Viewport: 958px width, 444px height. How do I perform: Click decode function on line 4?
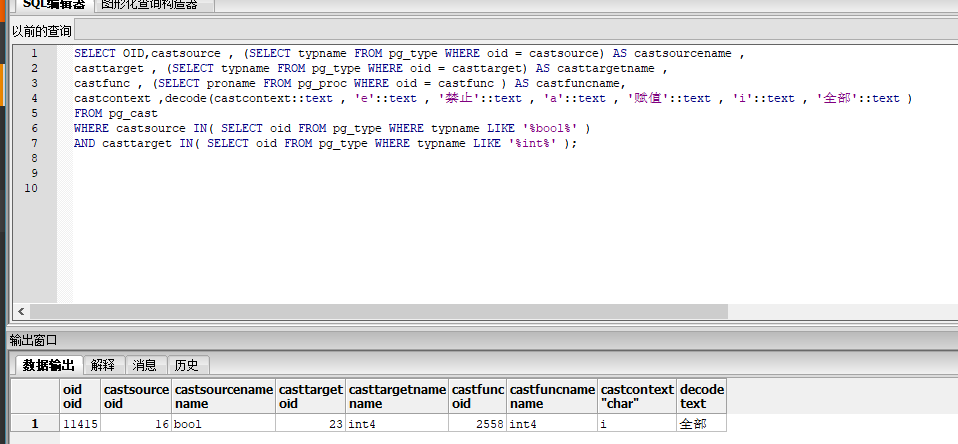(186, 98)
